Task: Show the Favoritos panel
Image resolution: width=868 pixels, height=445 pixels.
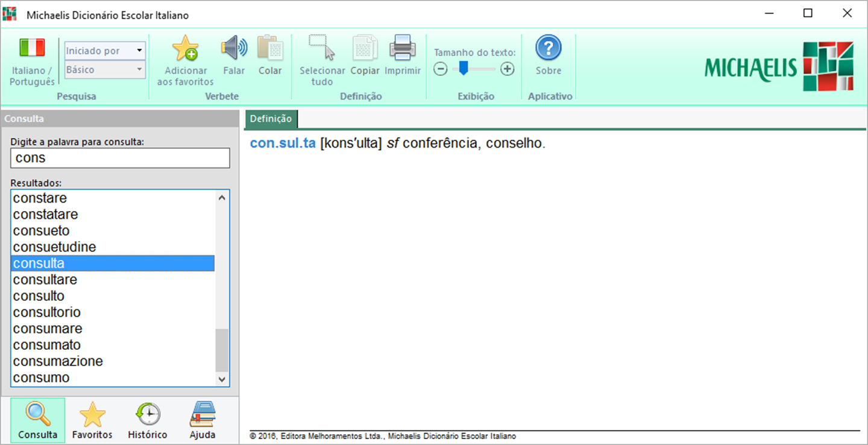Action: 92,420
